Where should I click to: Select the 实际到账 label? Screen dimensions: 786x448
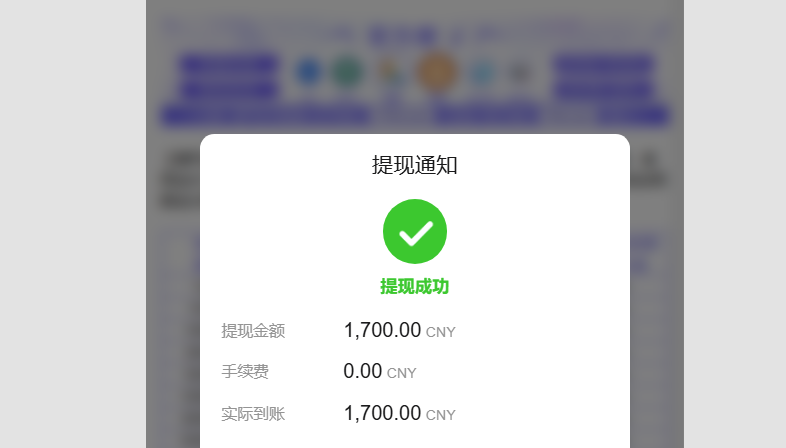pyautogui.click(x=253, y=414)
